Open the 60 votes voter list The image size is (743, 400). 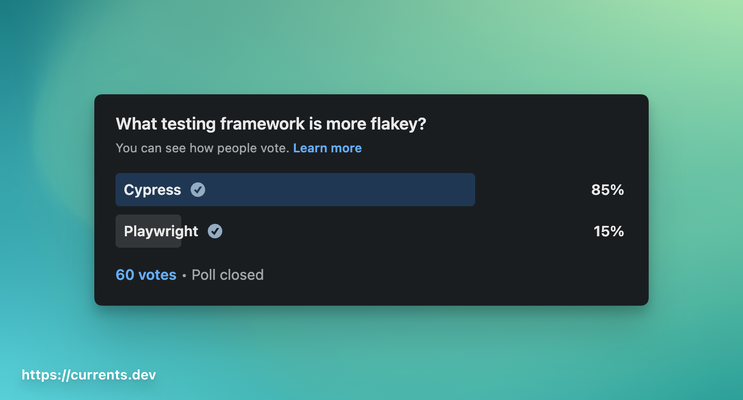(x=146, y=275)
